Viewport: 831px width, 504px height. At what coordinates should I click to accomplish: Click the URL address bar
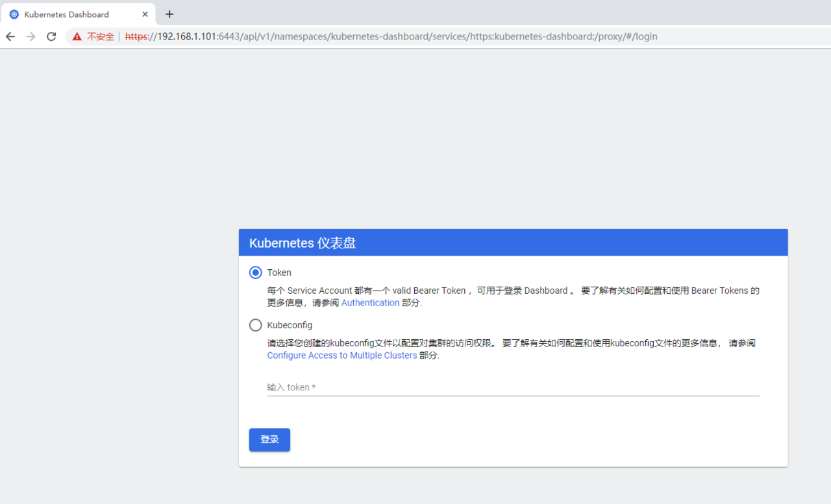point(448,36)
